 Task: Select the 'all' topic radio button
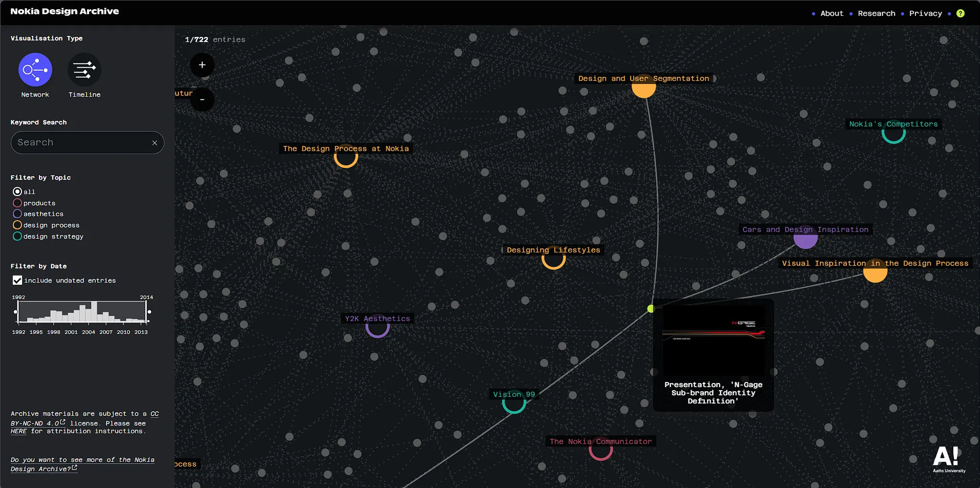click(x=17, y=192)
